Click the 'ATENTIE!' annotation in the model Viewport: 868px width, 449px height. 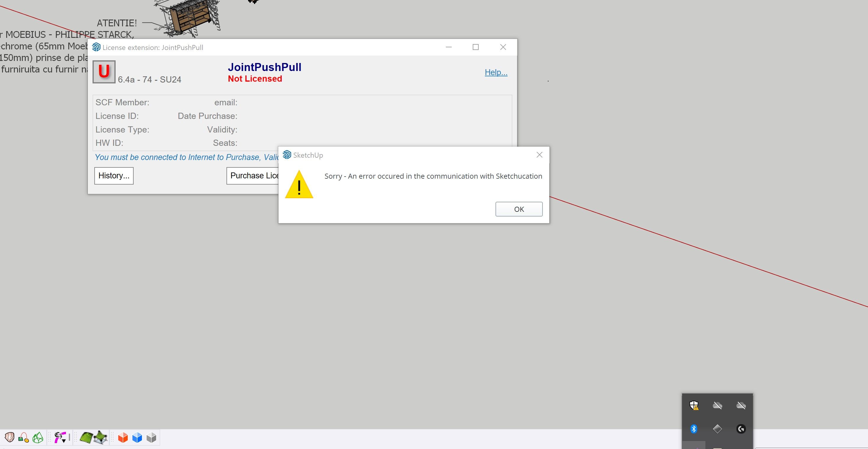tap(117, 23)
